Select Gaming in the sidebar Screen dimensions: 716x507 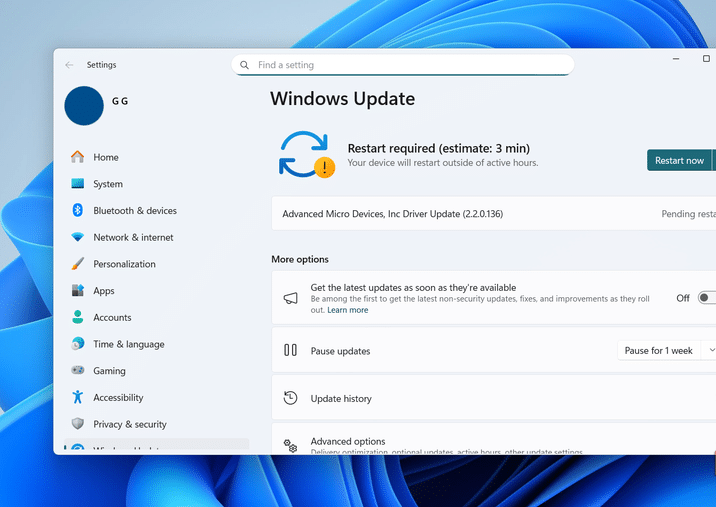point(157,370)
